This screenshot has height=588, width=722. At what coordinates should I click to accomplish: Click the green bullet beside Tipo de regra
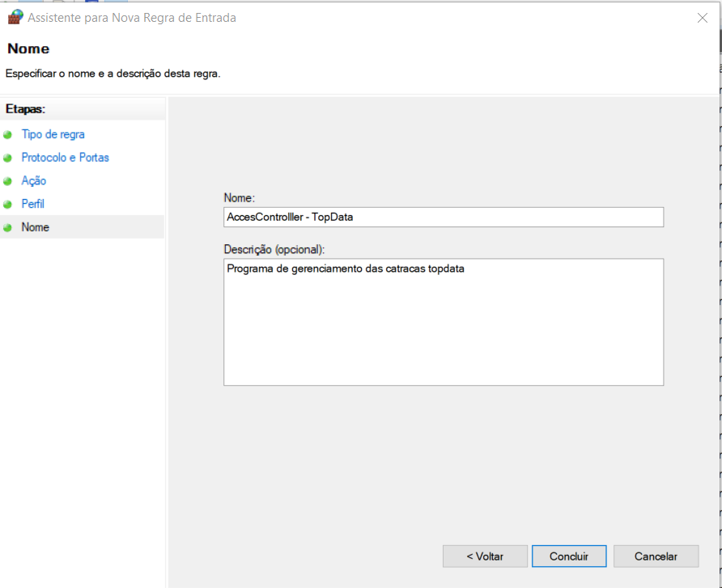8,135
